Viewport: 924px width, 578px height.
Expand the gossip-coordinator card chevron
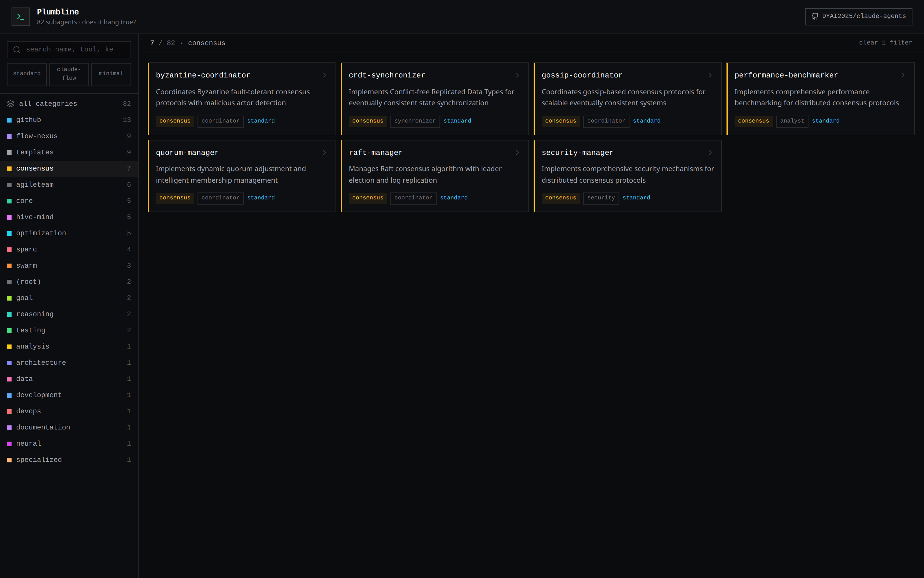[710, 75]
